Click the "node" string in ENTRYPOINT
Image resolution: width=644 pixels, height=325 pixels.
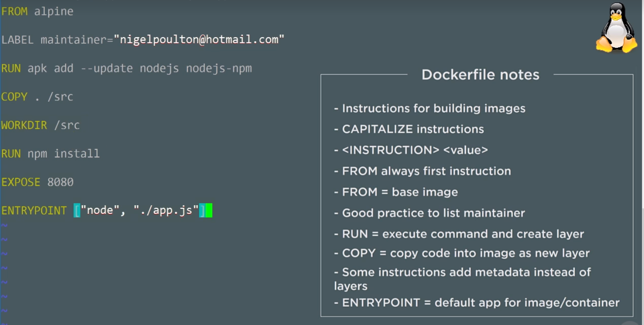pos(100,210)
